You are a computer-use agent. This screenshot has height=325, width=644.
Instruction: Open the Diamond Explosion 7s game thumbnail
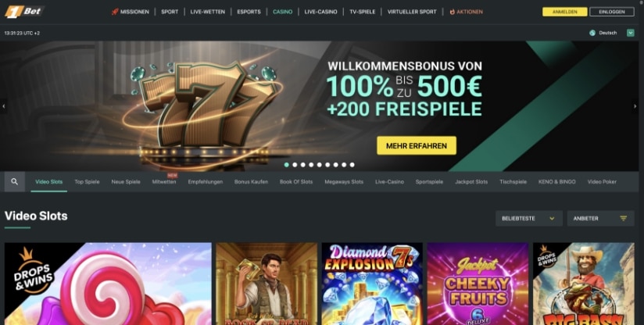372,284
